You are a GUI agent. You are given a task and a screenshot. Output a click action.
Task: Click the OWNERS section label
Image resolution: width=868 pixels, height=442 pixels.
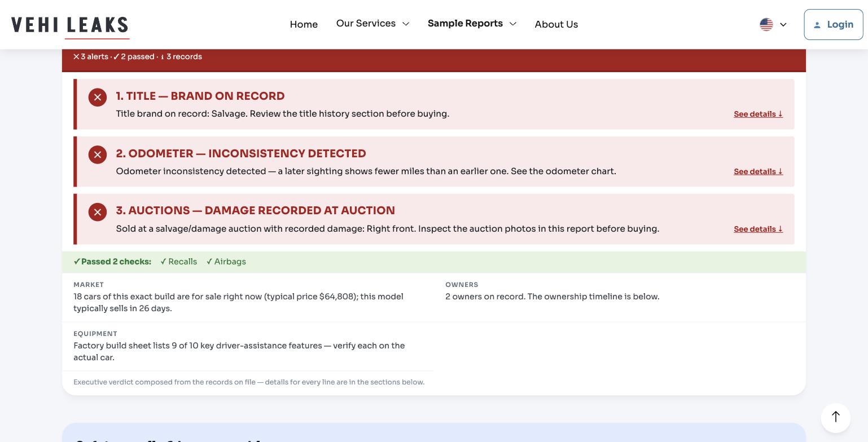pyautogui.click(x=462, y=285)
